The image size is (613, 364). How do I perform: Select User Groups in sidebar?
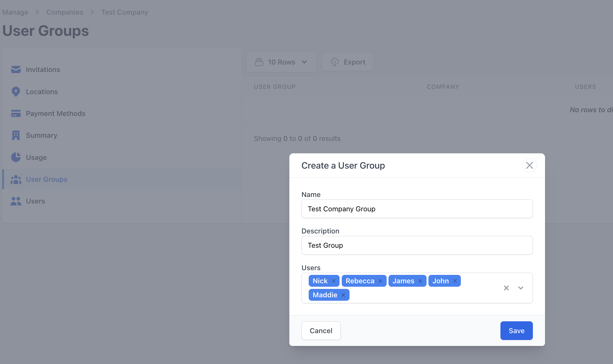point(122,180)
